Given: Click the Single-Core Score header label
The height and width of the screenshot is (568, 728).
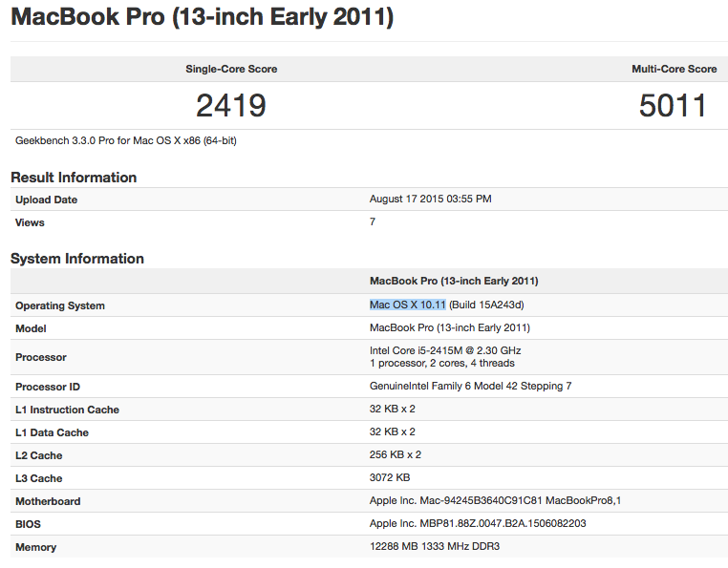Looking at the screenshot, I should pyautogui.click(x=231, y=69).
